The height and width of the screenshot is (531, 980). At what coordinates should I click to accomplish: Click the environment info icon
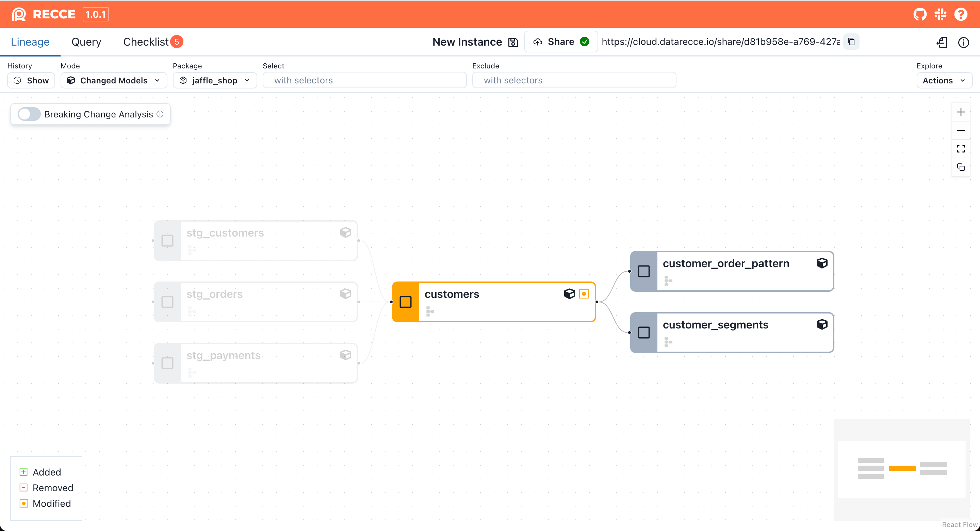(963, 42)
